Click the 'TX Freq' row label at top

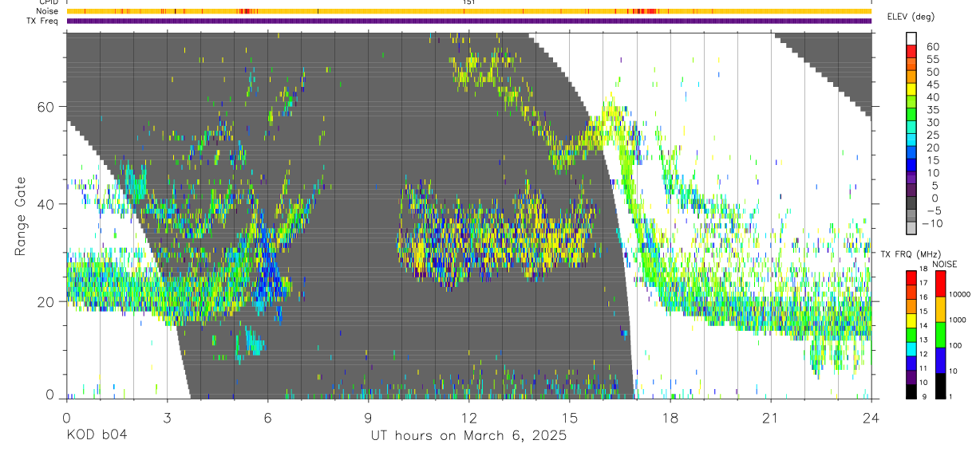(43, 21)
